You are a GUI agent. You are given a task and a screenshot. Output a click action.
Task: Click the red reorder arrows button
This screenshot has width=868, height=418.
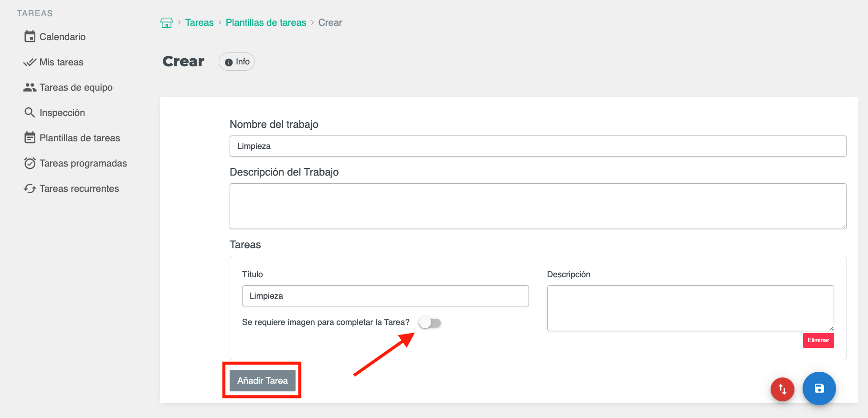[x=782, y=389]
